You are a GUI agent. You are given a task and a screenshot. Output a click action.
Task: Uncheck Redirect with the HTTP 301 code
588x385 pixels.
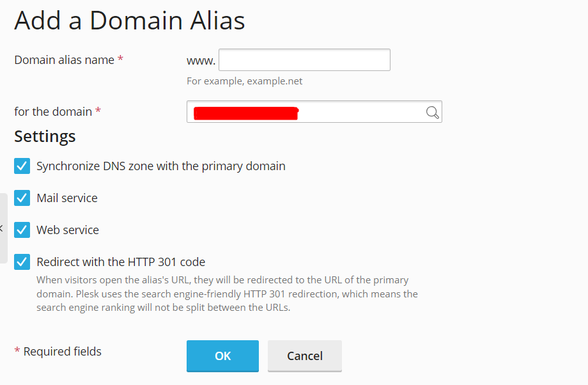pyautogui.click(x=22, y=262)
